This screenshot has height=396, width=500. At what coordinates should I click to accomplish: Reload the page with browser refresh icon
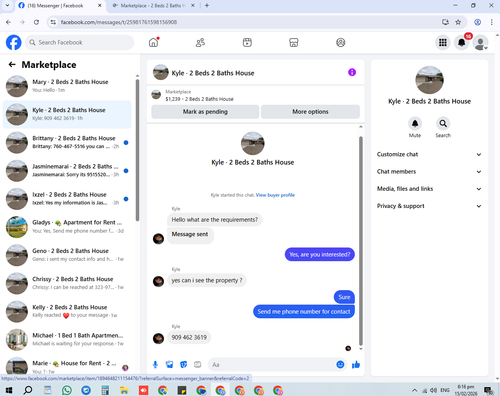click(x=36, y=22)
